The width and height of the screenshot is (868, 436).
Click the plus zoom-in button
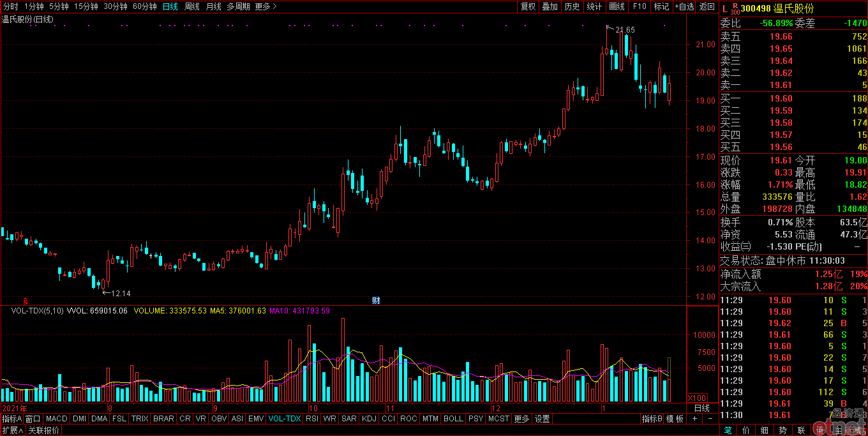(x=695, y=419)
